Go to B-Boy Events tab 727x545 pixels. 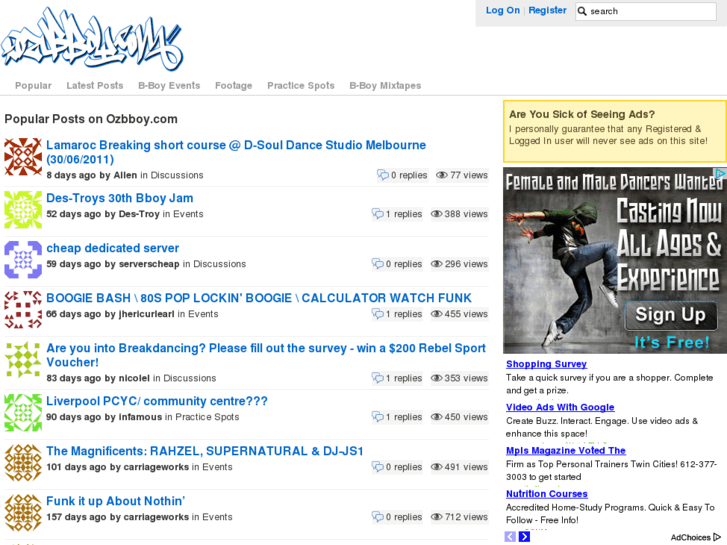click(x=169, y=85)
